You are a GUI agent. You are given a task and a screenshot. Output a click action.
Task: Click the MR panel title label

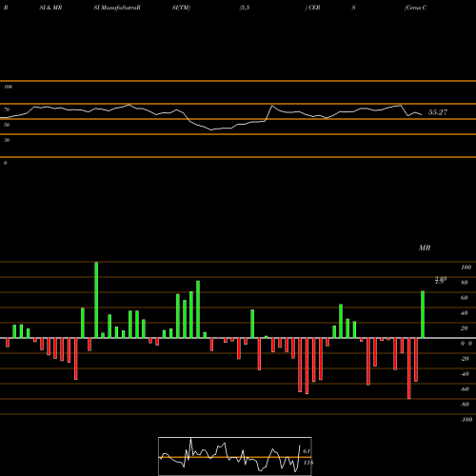click(425, 248)
